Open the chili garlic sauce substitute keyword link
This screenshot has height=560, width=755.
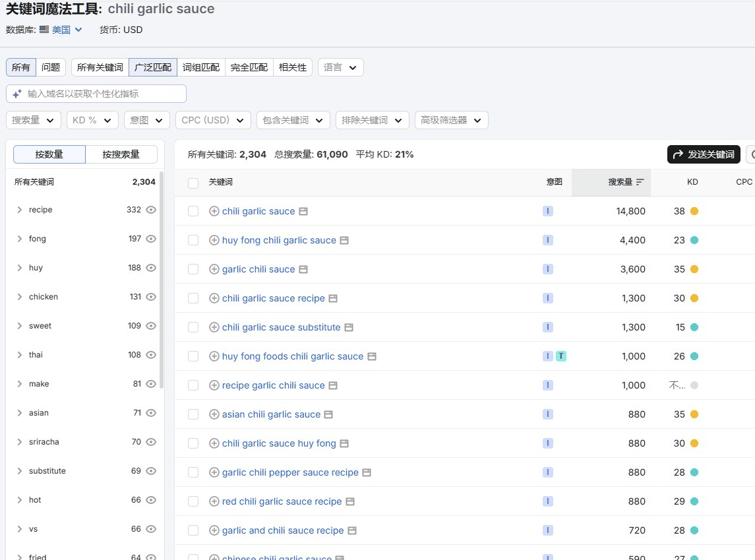tap(281, 327)
